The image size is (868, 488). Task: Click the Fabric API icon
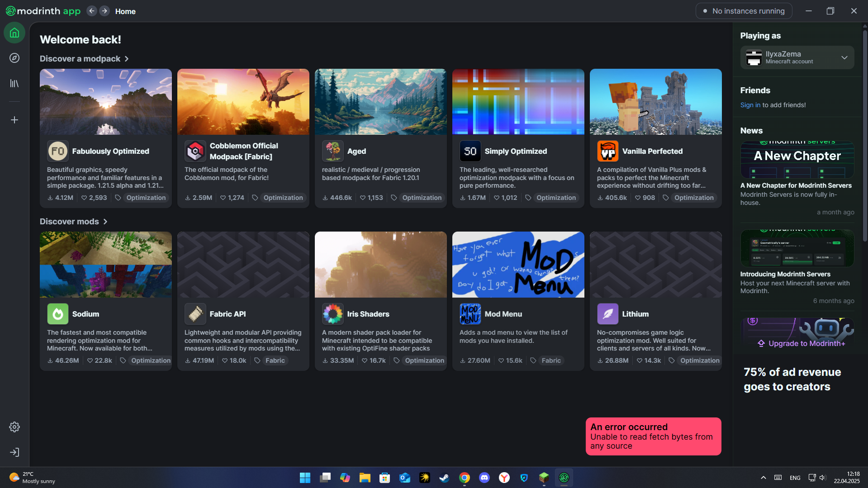(x=195, y=314)
